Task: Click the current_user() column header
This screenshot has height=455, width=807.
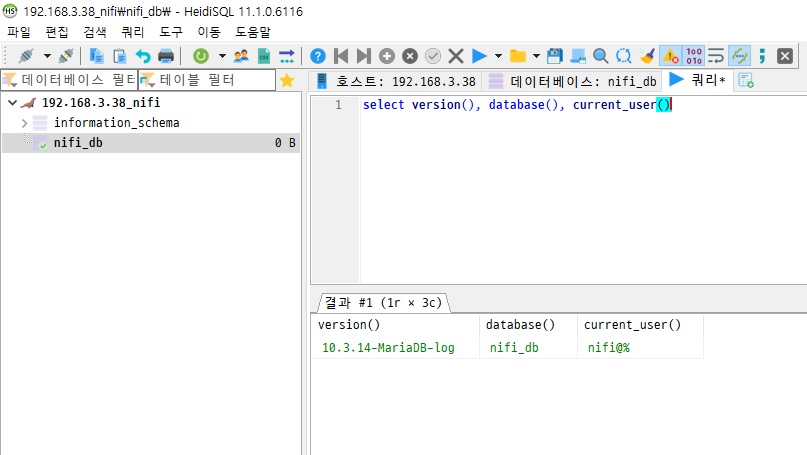Action: [640, 325]
